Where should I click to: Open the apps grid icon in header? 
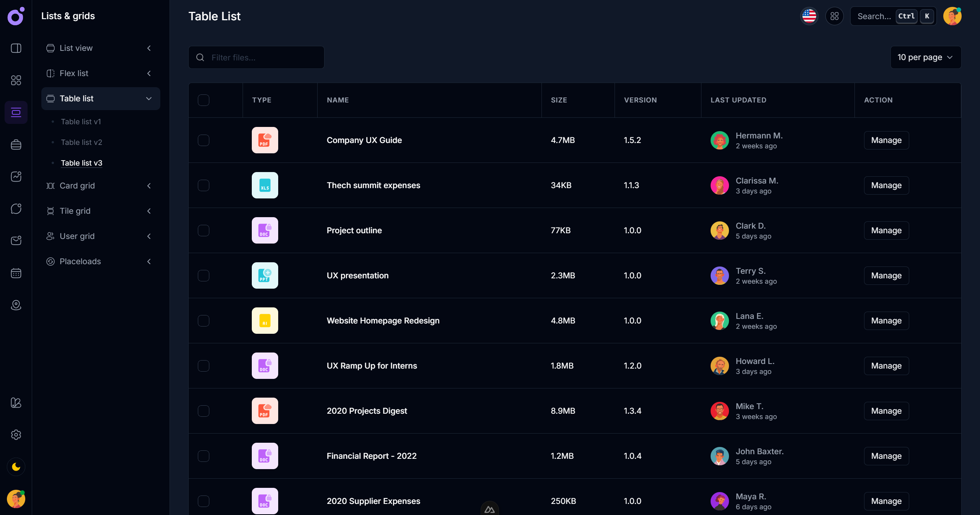834,16
